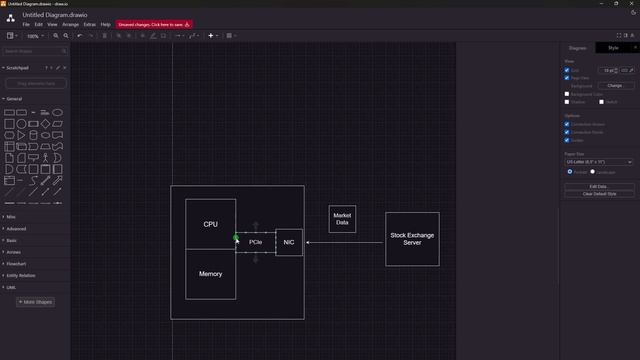The width and height of the screenshot is (640, 360).
Task: Expand the Basic shapes section
Action: coord(10,240)
